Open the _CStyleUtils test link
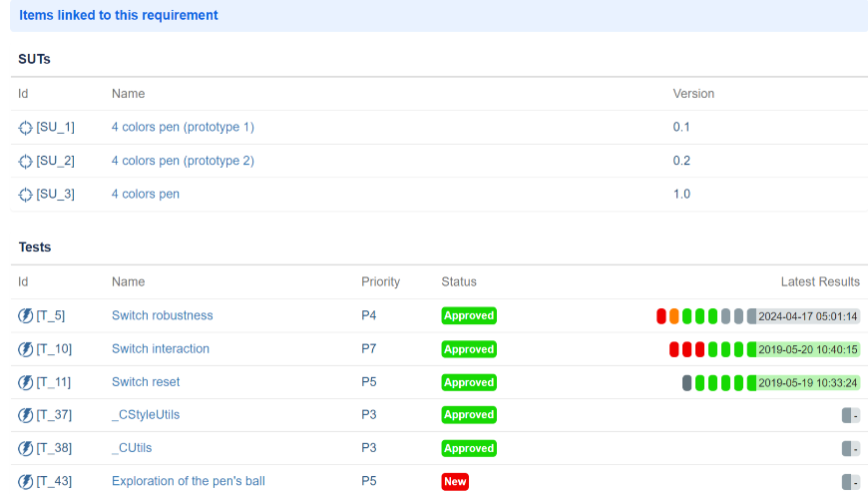868x494 pixels. coord(146,414)
